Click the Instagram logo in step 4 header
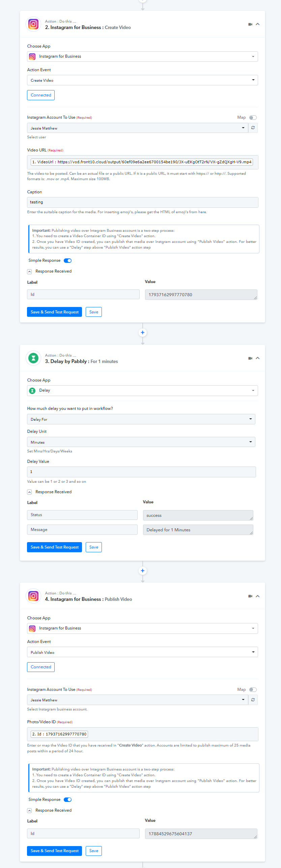Image resolution: width=281 pixels, height=868 pixels. [x=33, y=596]
